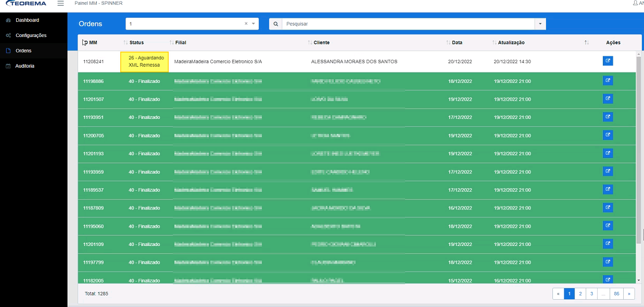The width and height of the screenshot is (644, 307).
Task: Go to pagination page 2
Action: [580, 294]
